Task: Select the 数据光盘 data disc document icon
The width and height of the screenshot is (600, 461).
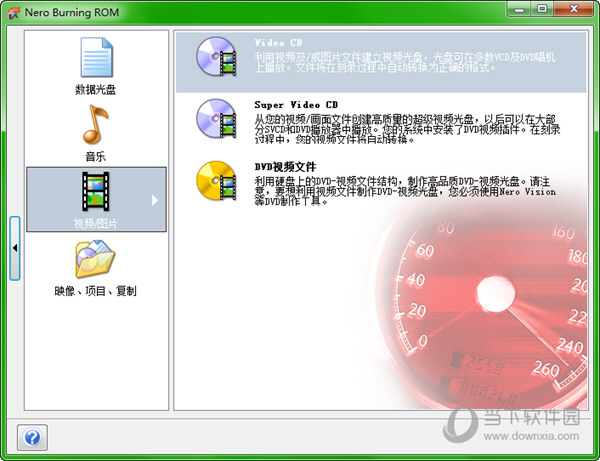Action: pos(96,57)
